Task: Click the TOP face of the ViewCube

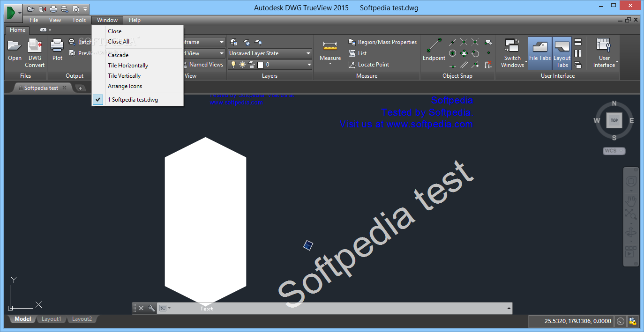Action: tap(614, 120)
